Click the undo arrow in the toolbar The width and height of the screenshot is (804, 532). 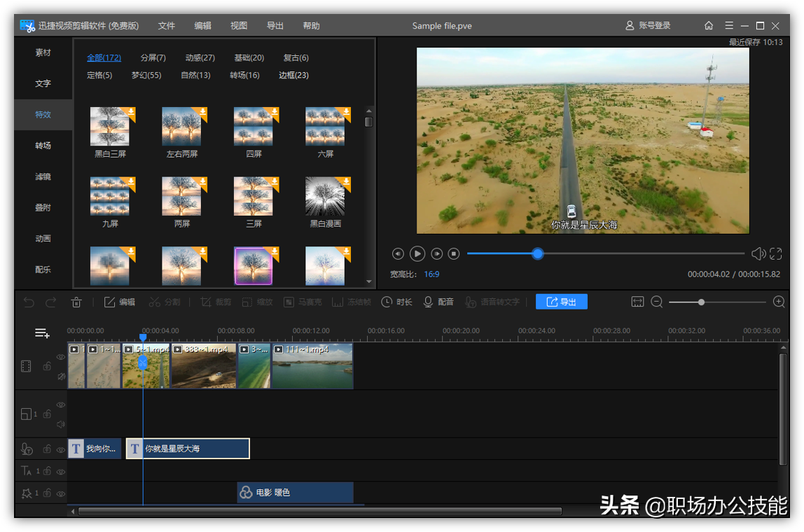point(29,302)
